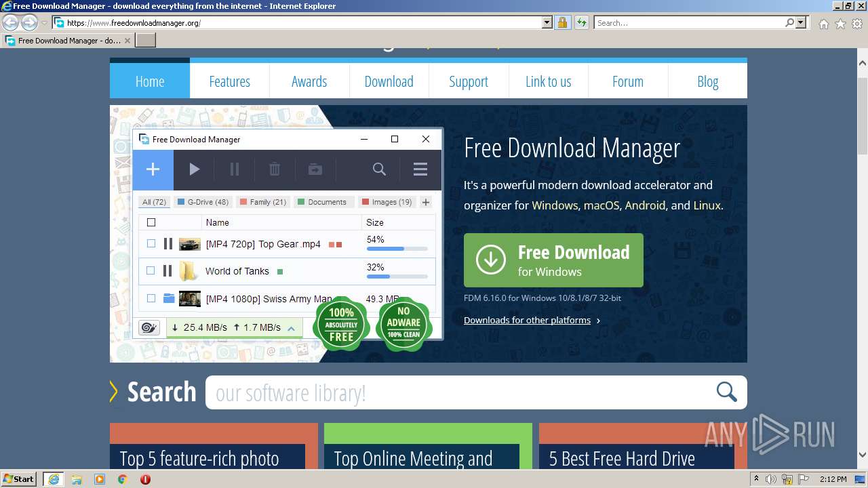Click the pause icon in FDM toolbar
The width and height of the screenshot is (868, 488).
[235, 169]
